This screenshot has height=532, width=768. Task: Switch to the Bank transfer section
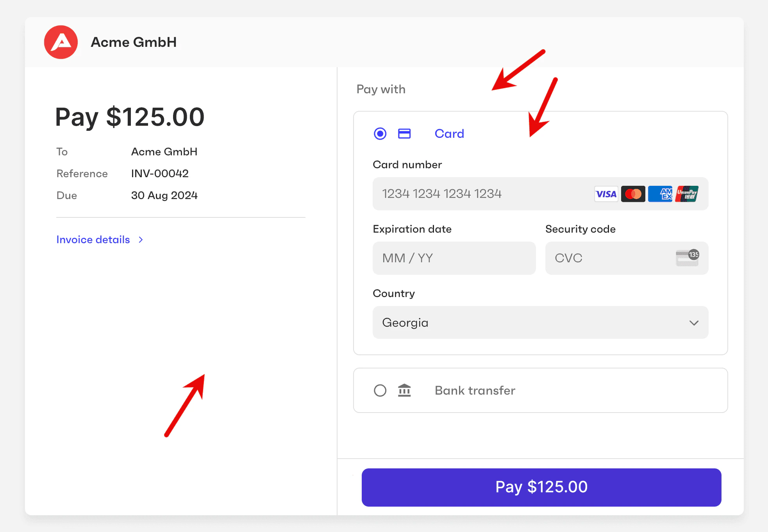pyautogui.click(x=475, y=390)
